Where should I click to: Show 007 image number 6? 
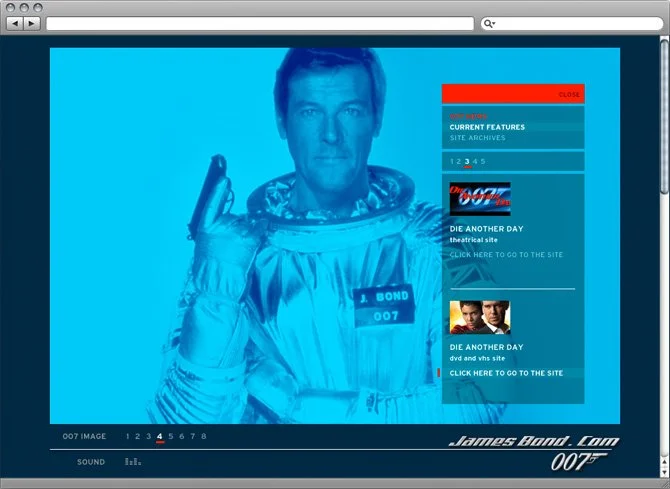tap(182, 436)
